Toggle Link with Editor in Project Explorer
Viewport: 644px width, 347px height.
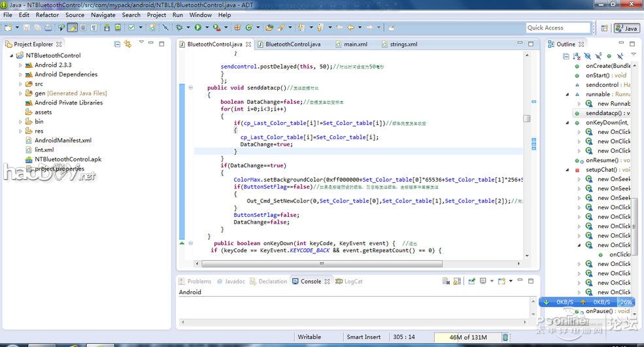point(128,44)
